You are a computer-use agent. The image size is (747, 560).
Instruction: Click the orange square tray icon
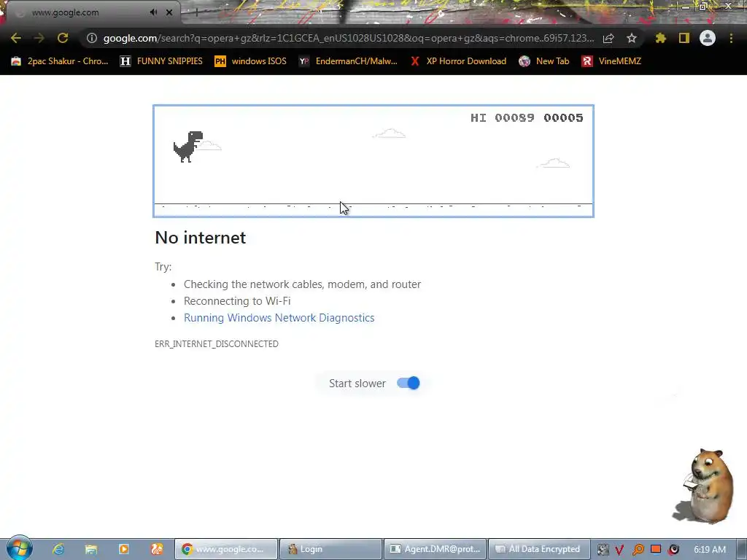(x=656, y=549)
